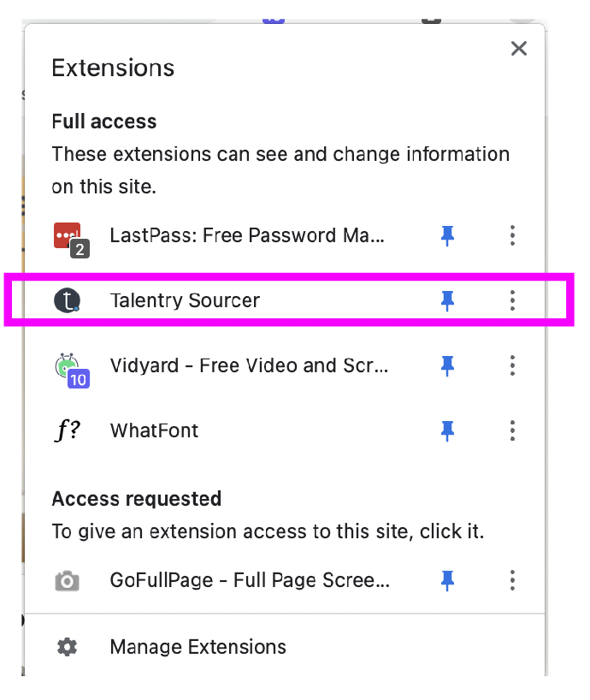Open more options menu for Vidyard
This screenshot has width=590, height=700.
tap(512, 366)
